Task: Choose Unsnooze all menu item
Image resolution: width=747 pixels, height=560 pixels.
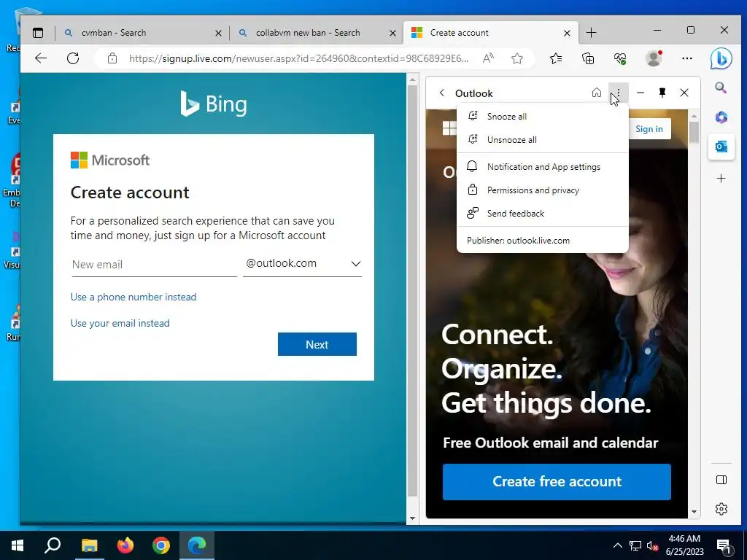Action: click(x=543, y=140)
